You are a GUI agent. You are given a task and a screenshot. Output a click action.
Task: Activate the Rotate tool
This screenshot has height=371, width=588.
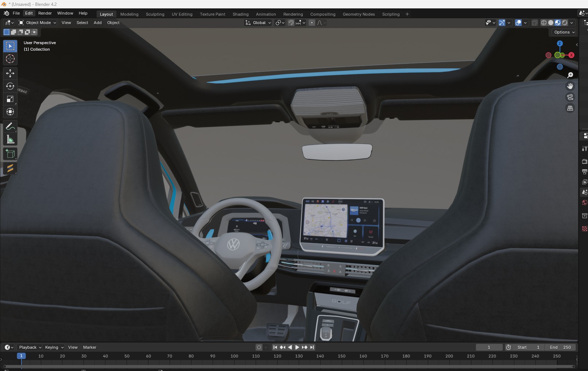pos(10,86)
